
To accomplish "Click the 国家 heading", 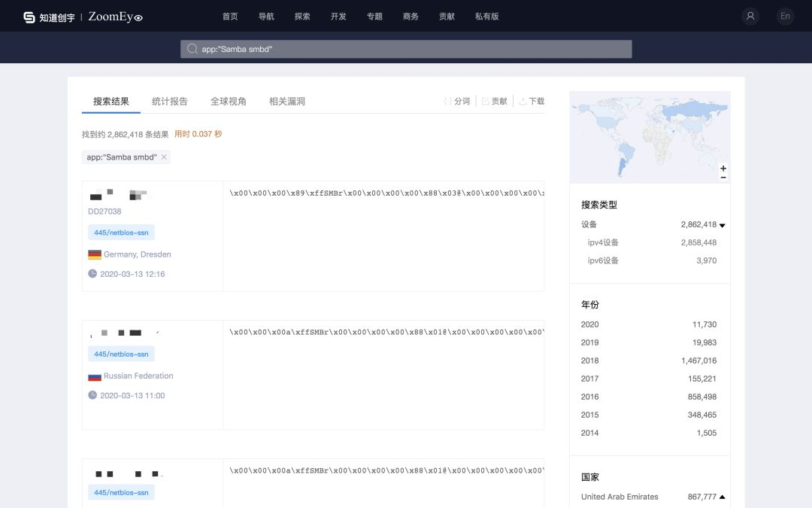I will 590,477.
